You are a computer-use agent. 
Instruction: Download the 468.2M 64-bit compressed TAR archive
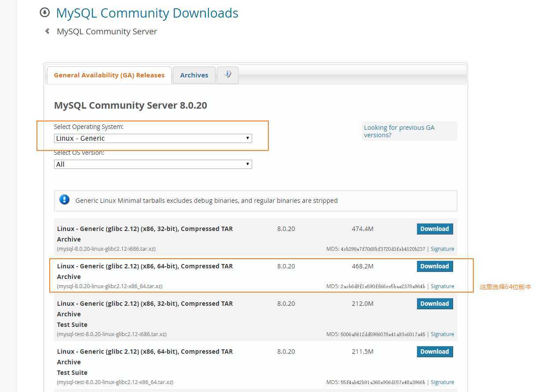tap(435, 266)
